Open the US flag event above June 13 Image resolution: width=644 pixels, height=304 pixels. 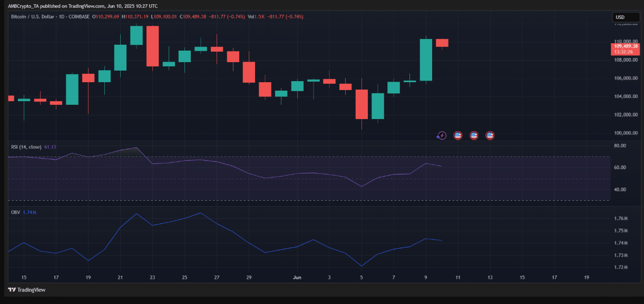(x=490, y=135)
